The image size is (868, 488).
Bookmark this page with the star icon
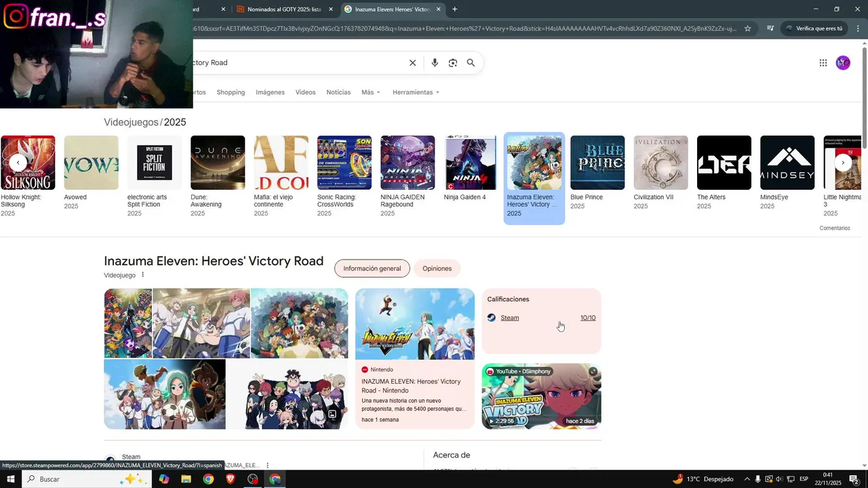click(748, 28)
